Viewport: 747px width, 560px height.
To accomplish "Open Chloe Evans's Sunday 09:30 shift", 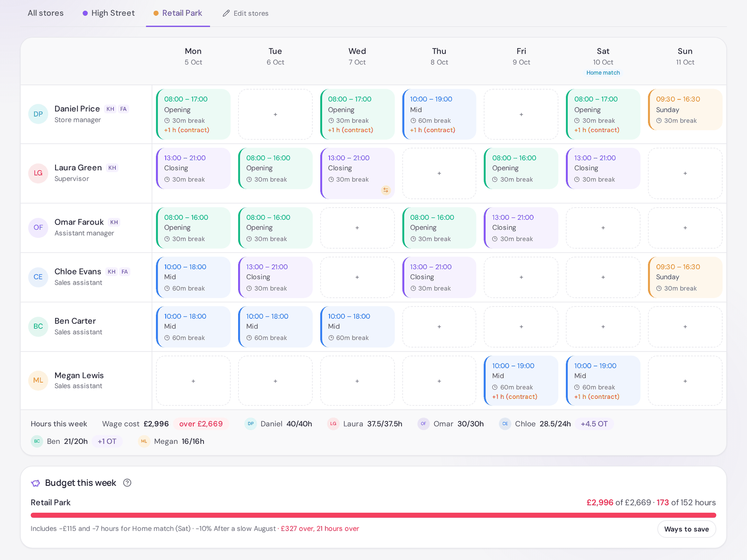I will pyautogui.click(x=685, y=277).
